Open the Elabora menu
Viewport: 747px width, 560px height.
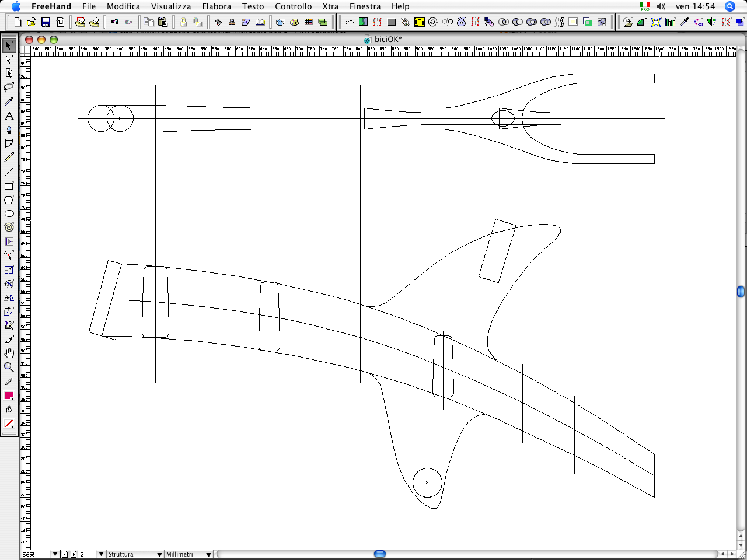pyautogui.click(x=217, y=6)
